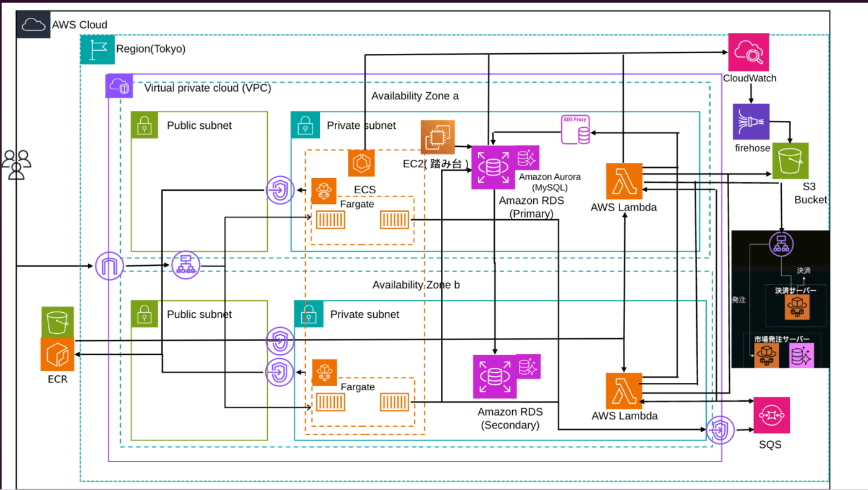Click the 'Virtual private cloud (VPC)' label

click(x=208, y=88)
